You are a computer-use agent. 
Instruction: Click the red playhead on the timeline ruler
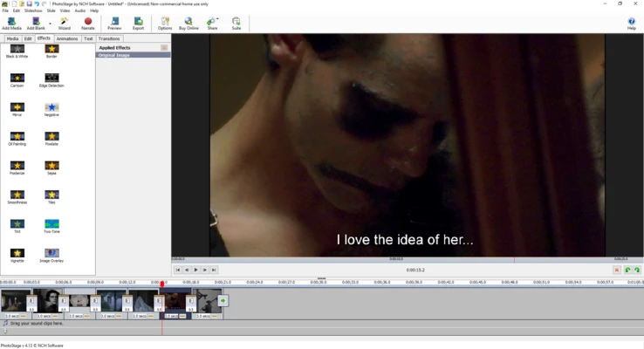click(x=162, y=284)
